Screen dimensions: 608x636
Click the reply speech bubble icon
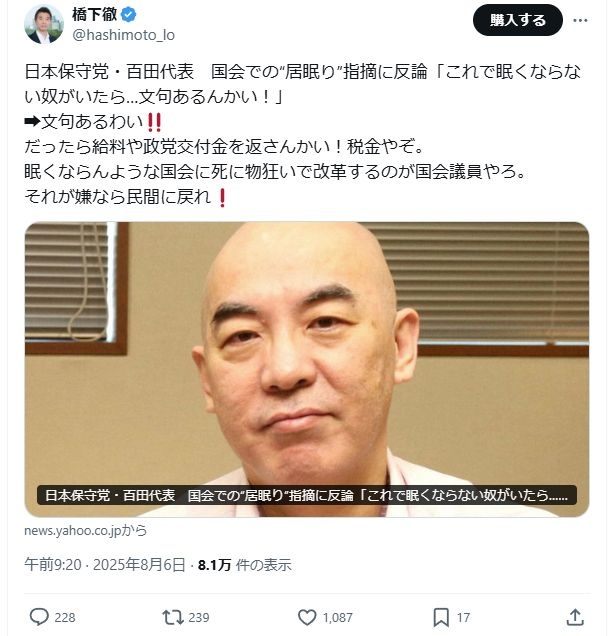coord(39,617)
